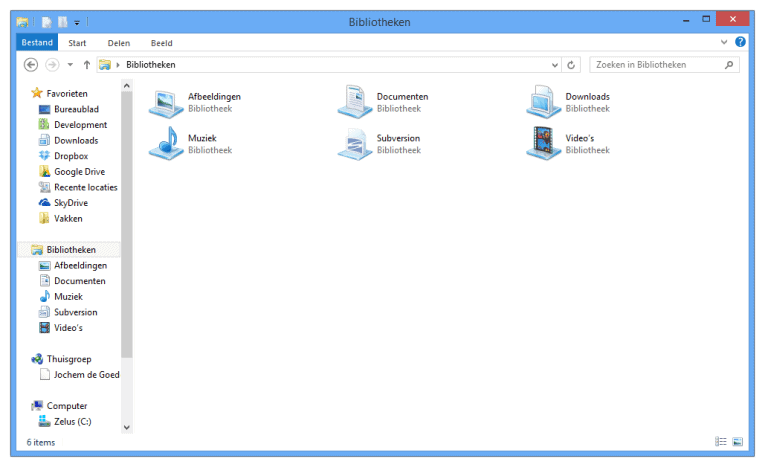
Task: Select Muziek in the navigation tree
Action: [69, 297]
